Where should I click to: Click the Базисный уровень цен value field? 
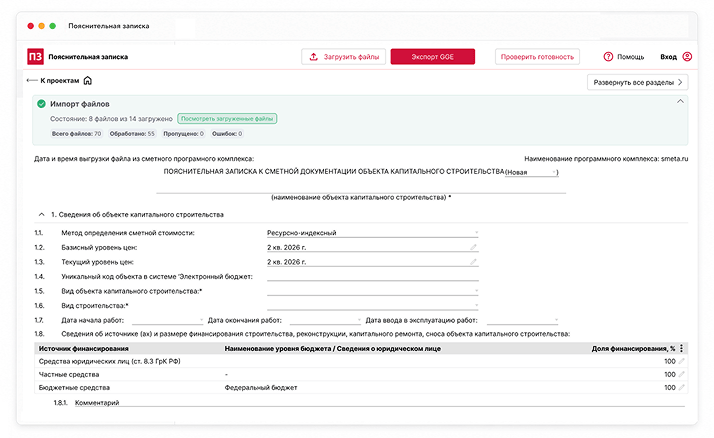point(372,247)
